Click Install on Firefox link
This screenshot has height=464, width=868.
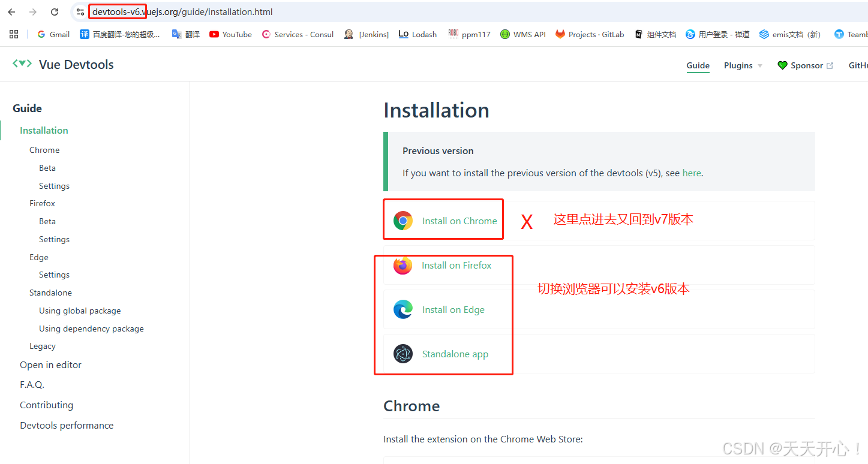coord(456,265)
